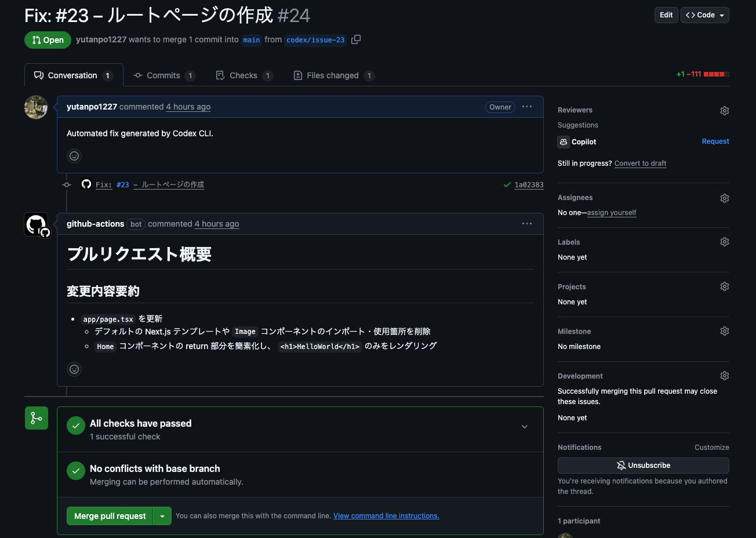The image size is (756, 538).
Task: Open options menu on github-actions comment
Action: click(x=527, y=224)
